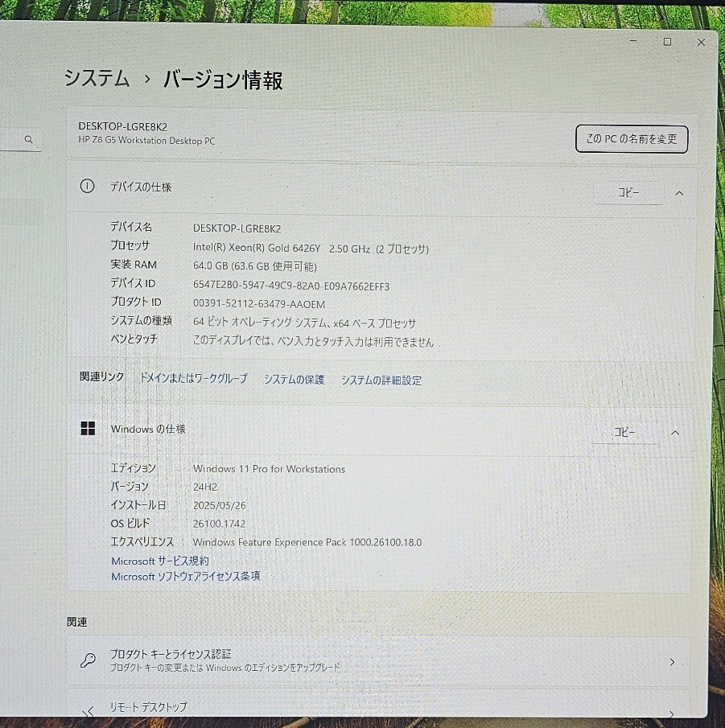Image resolution: width=725 pixels, height=728 pixels.
Task: Maximize the Settings window
Action: click(x=667, y=42)
